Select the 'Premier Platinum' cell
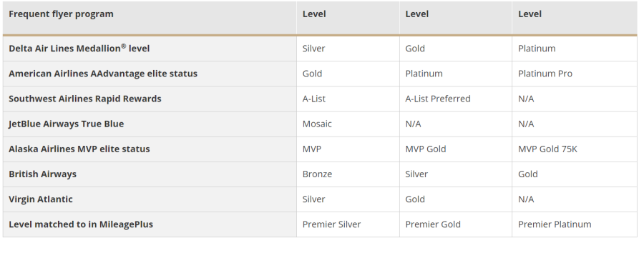The width and height of the screenshot is (644, 258). pyautogui.click(x=574, y=224)
